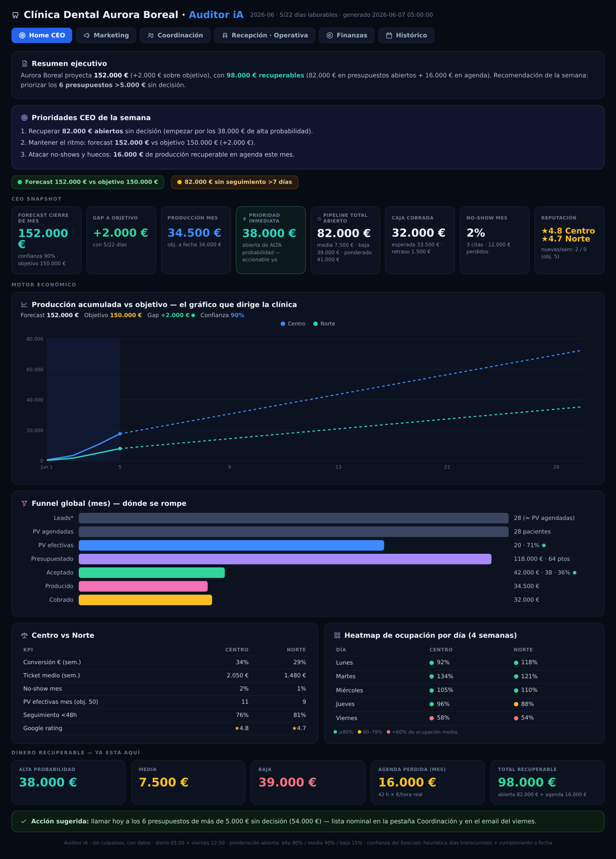This screenshot has height=859, width=616.
Task: Click the tooth logo icon in header
Action: coord(15,15)
